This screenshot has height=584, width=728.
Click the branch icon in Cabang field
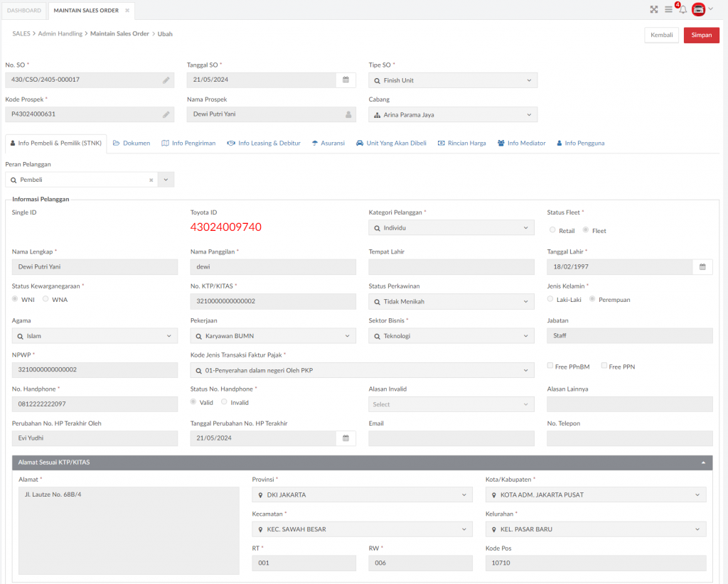pyautogui.click(x=377, y=115)
